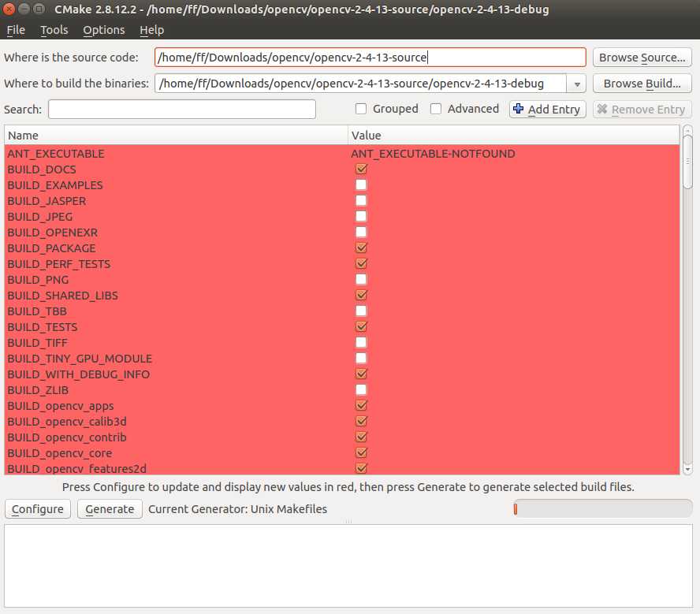Select the BUILD_opencv_core entry name

pos(59,453)
